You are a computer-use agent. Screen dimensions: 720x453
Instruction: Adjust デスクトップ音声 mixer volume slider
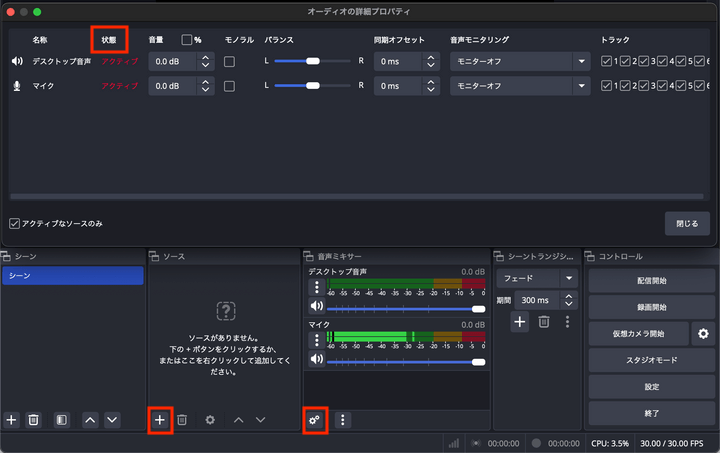click(x=406, y=309)
